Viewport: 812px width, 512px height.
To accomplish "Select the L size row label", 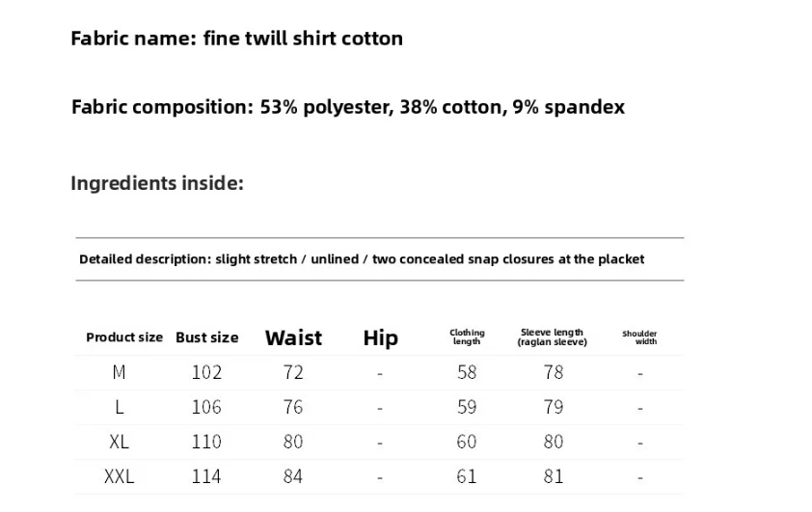I will pos(120,407).
